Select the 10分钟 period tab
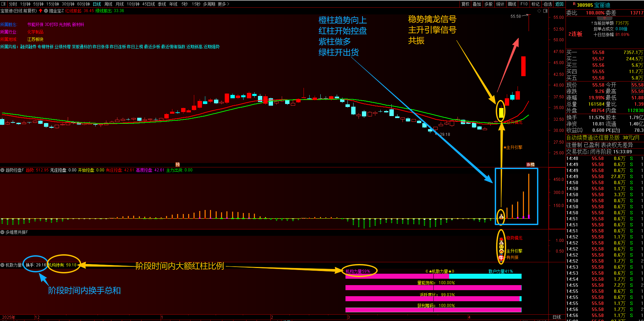Screen dimensions: 644x321 pyautogui.click(x=133, y=4)
